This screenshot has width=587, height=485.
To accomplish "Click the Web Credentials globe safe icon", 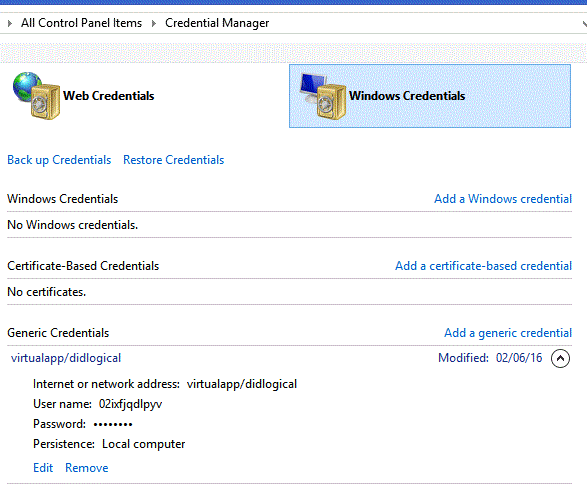I will pyautogui.click(x=36, y=96).
